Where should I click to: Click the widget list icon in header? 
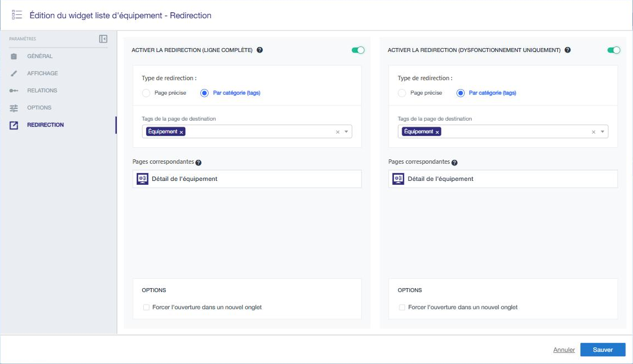[17, 15]
